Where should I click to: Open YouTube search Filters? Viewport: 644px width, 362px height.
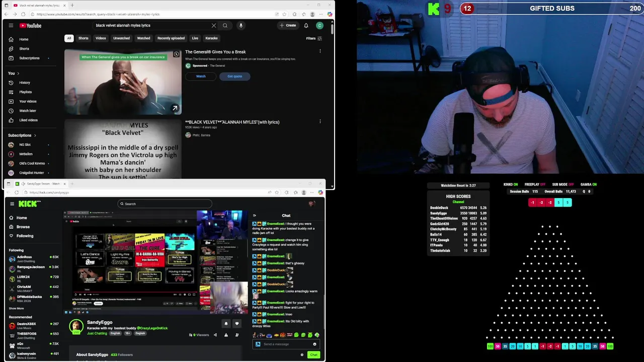(313, 38)
